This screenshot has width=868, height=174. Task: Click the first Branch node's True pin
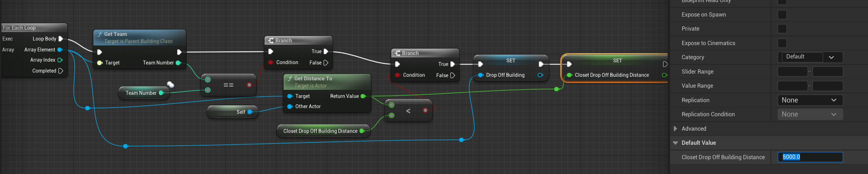[326, 51]
